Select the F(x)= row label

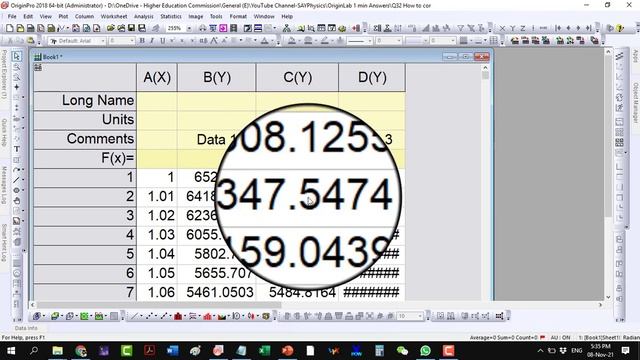tap(85, 158)
